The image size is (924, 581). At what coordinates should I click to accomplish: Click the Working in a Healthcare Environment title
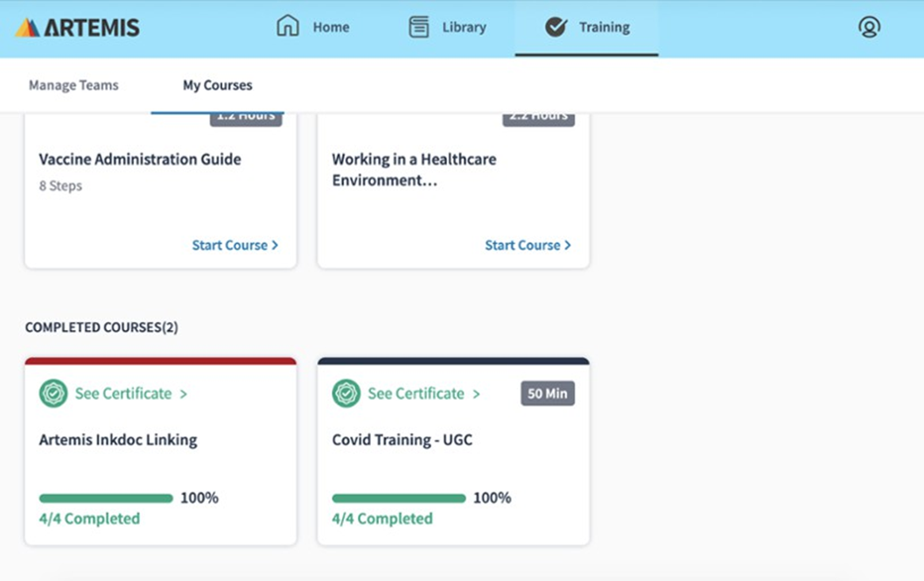414,170
